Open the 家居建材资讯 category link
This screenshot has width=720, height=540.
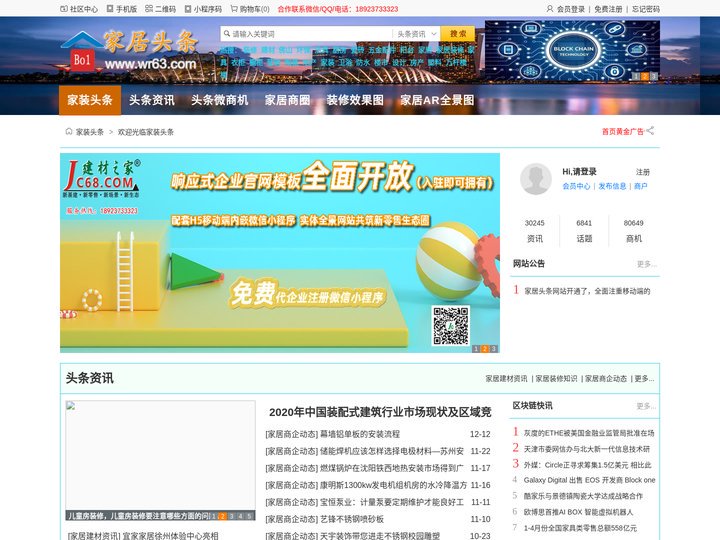pyautogui.click(x=506, y=378)
